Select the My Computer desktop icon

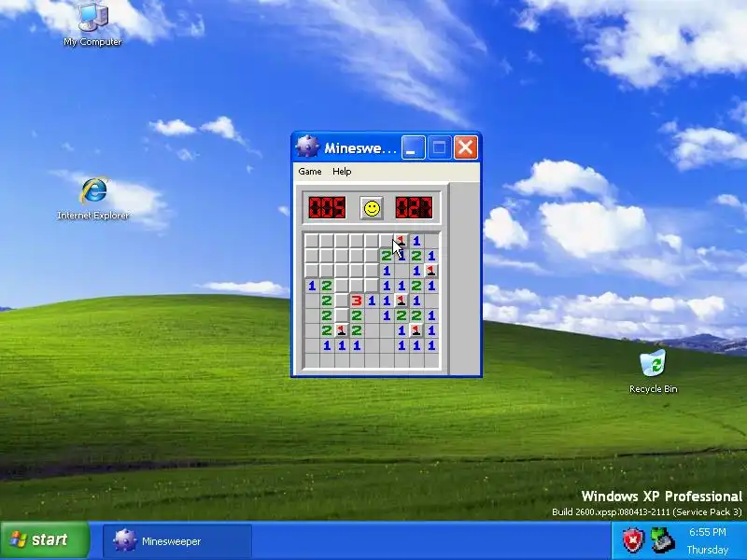92,24
